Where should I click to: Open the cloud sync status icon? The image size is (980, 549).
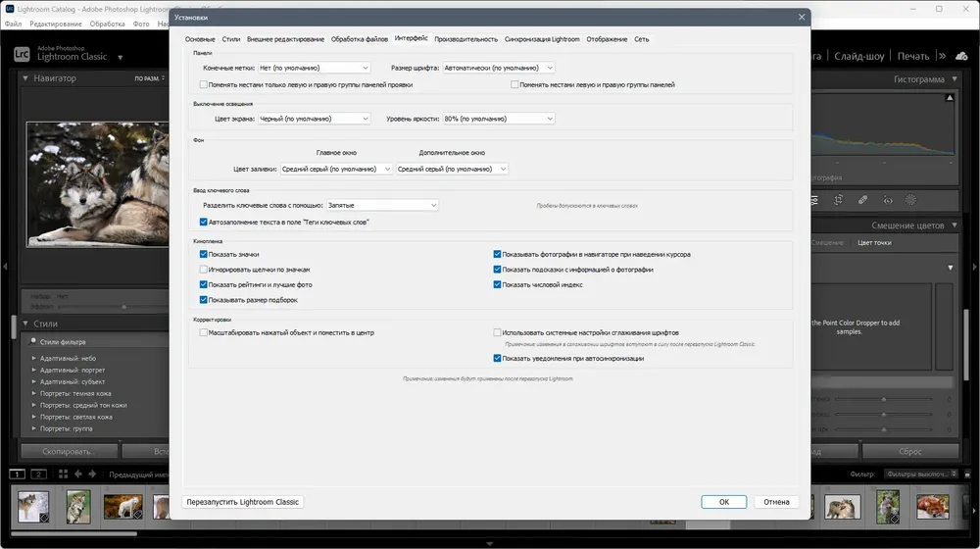[x=961, y=56]
